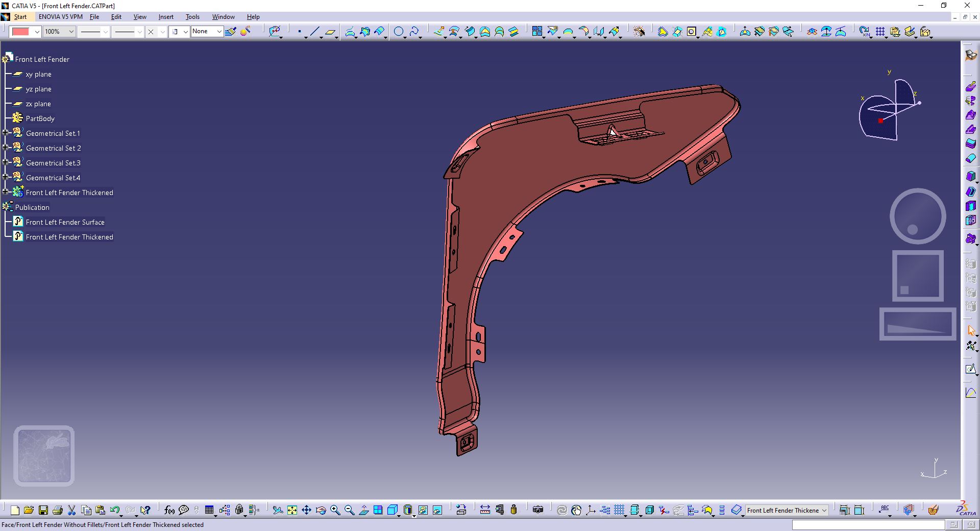Click the Fit All In icon
This screenshot has height=531, width=980.
tap(292, 510)
